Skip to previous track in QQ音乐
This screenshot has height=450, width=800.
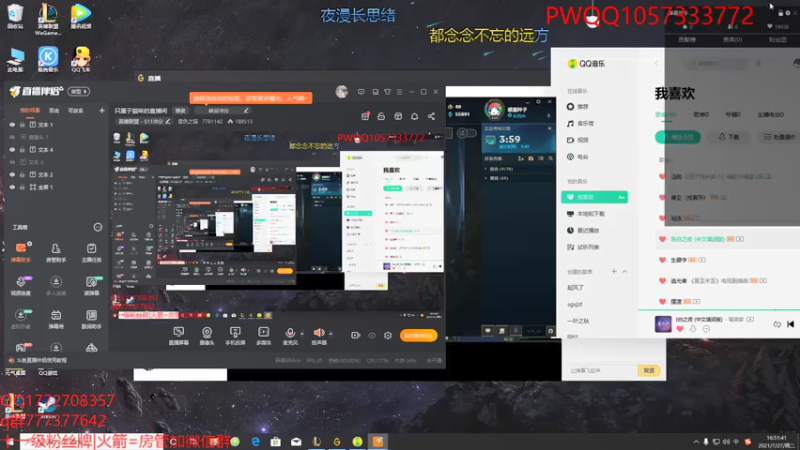(790, 324)
